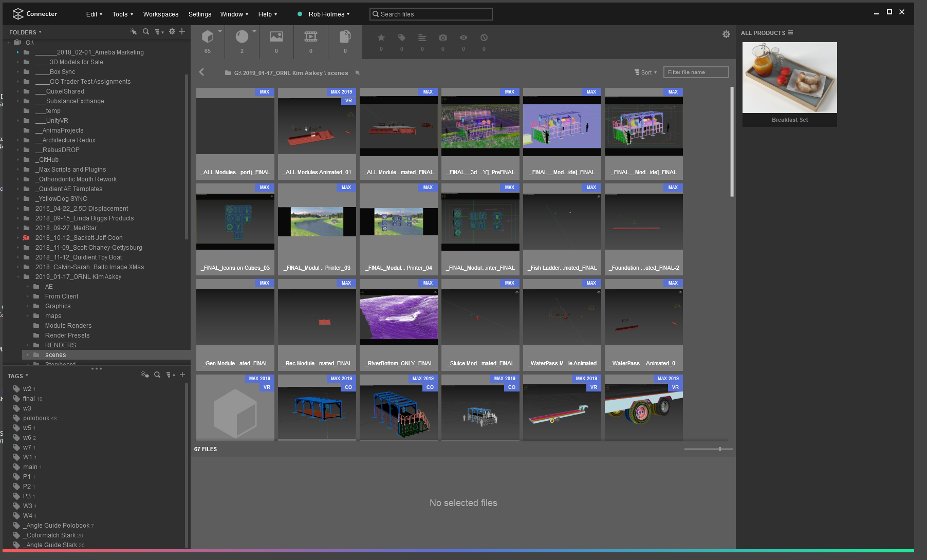Click the Tags panel search magnifier icon
927x560 pixels.
[x=157, y=375]
